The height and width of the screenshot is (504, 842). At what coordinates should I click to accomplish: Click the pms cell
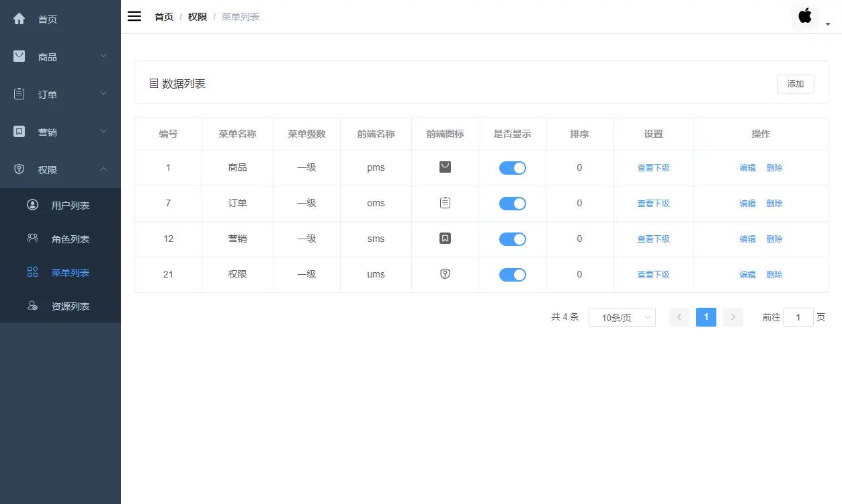click(x=376, y=167)
